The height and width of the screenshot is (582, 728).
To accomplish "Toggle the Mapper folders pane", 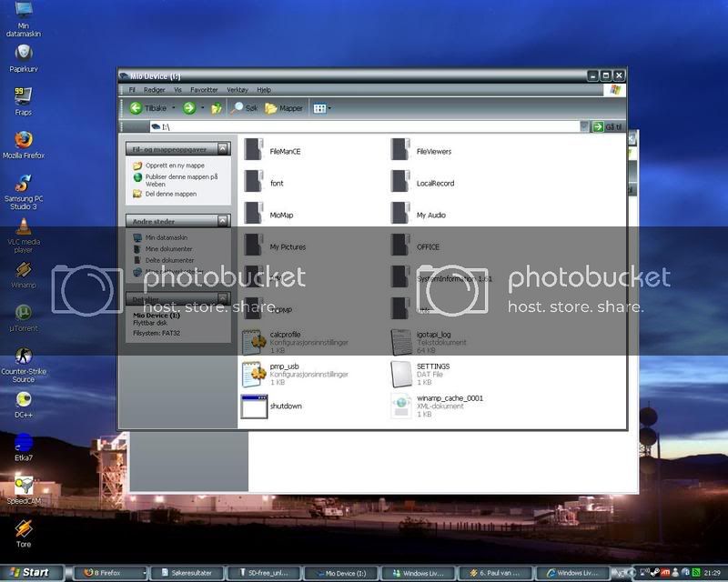I will 284,108.
